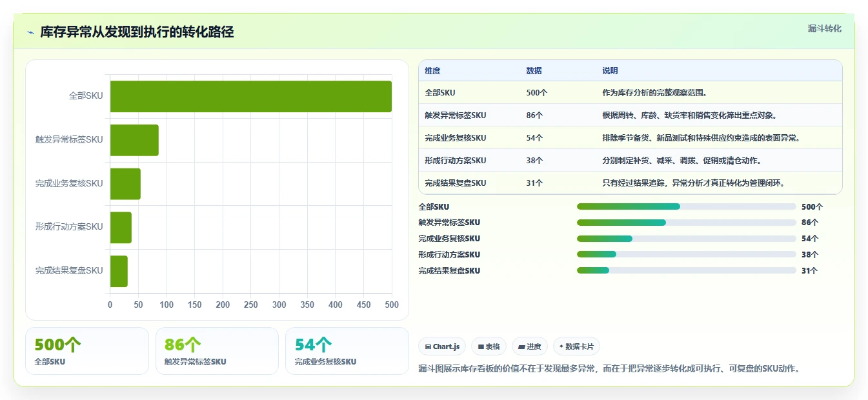Image resolution: width=868 pixels, height=400 pixels.
Task: Click the 全部SKU label above the progress bars
Action: [434, 207]
